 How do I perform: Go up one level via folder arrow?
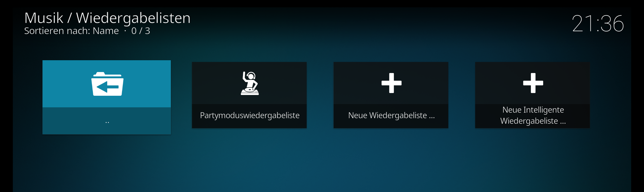[107, 84]
